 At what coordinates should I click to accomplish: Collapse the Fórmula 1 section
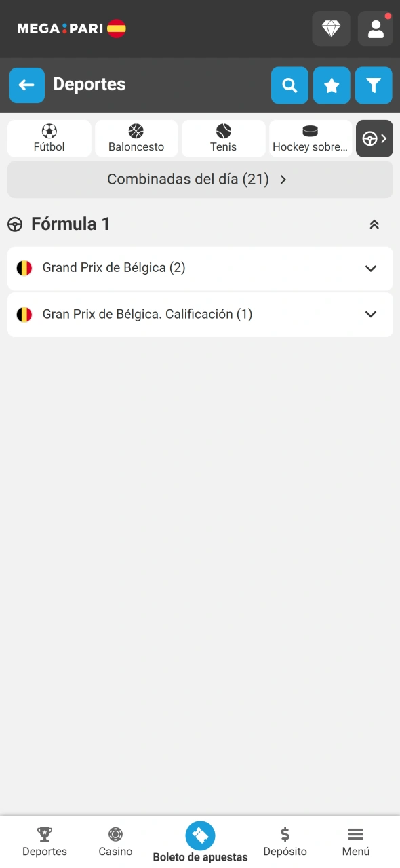(x=374, y=224)
